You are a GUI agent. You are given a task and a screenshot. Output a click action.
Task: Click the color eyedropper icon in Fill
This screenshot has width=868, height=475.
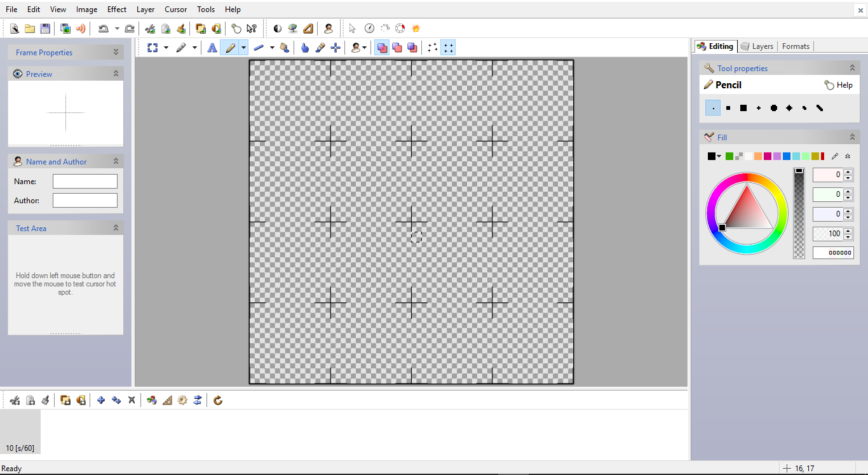(x=835, y=156)
